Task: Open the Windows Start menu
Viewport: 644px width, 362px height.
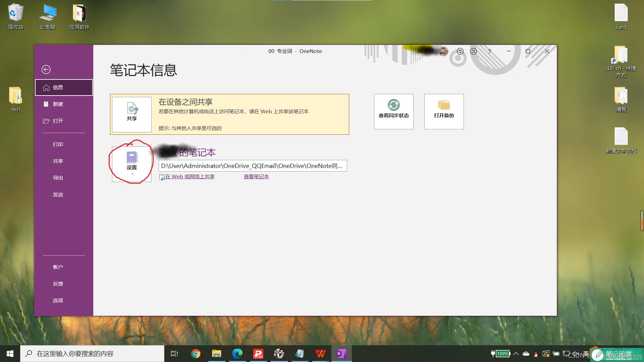Action: tap(10, 354)
